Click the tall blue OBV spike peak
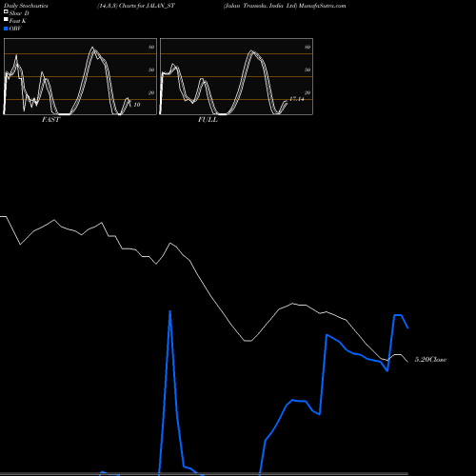 pyautogui.click(x=170, y=311)
